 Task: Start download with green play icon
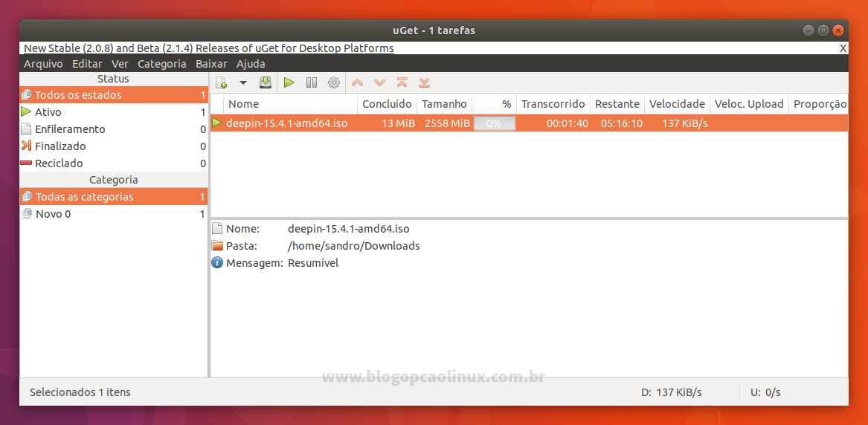click(x=289, y=83)
